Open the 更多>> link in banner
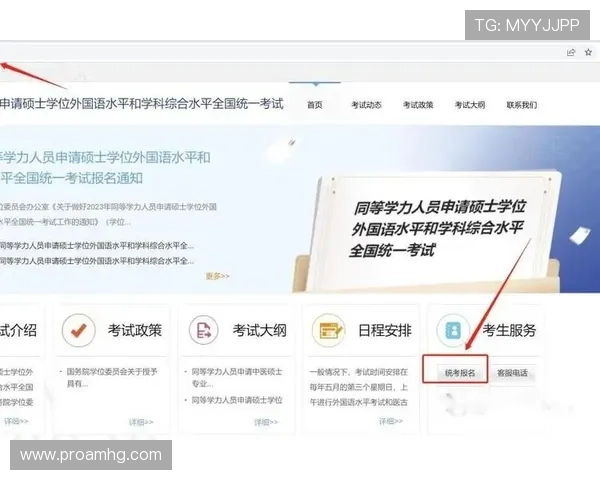The width and height of the screenshot is (600, 480). tap(217, 276)
